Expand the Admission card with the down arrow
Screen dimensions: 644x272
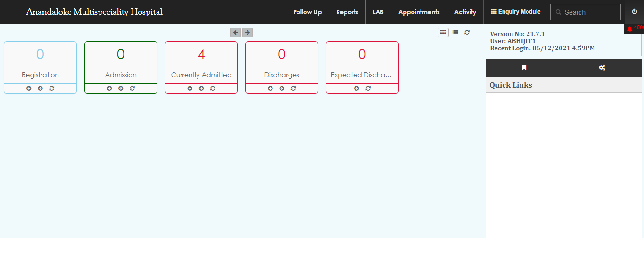point(109,88)
